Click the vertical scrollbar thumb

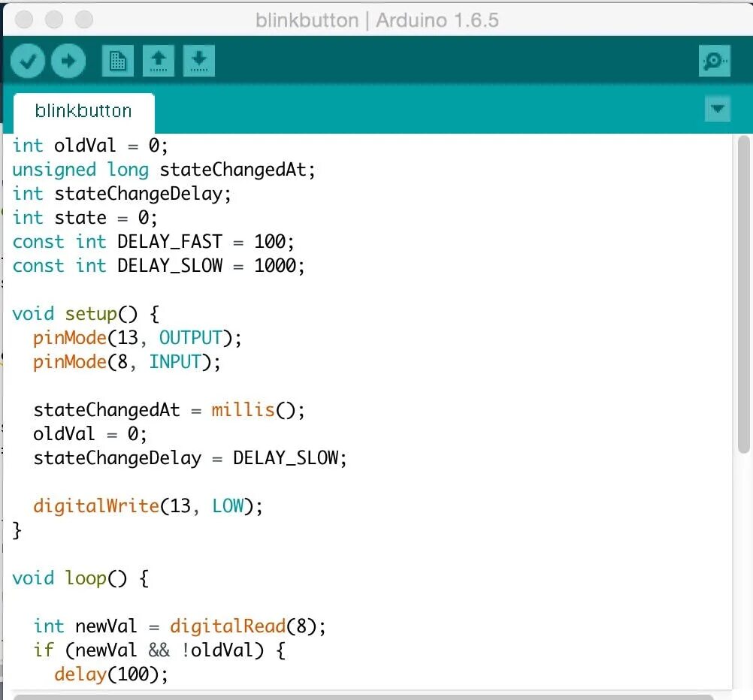coord(743,294)
